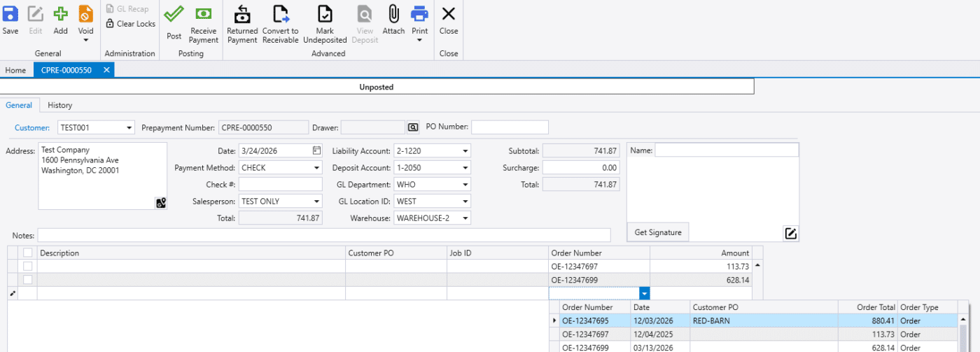Click the Mark Undeposited icon
This screenshot has width=980, height=352.
[325, 14]
